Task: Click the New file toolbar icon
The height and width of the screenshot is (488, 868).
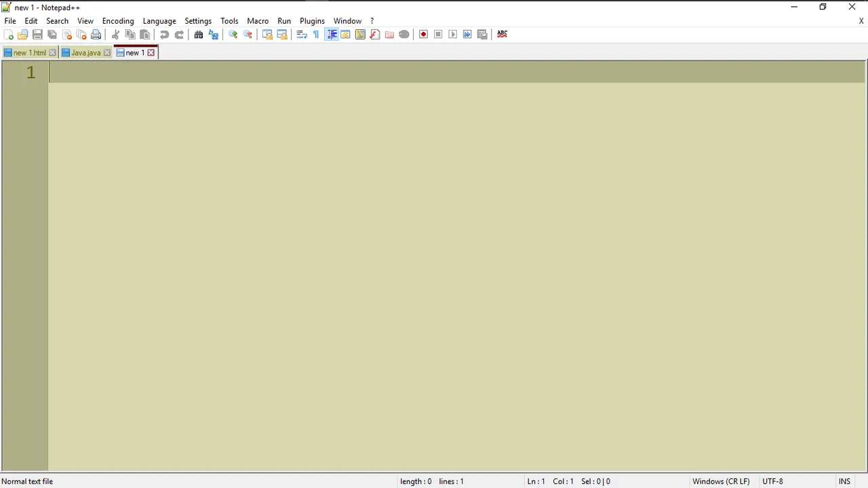Action: click(x=9, y=35)
